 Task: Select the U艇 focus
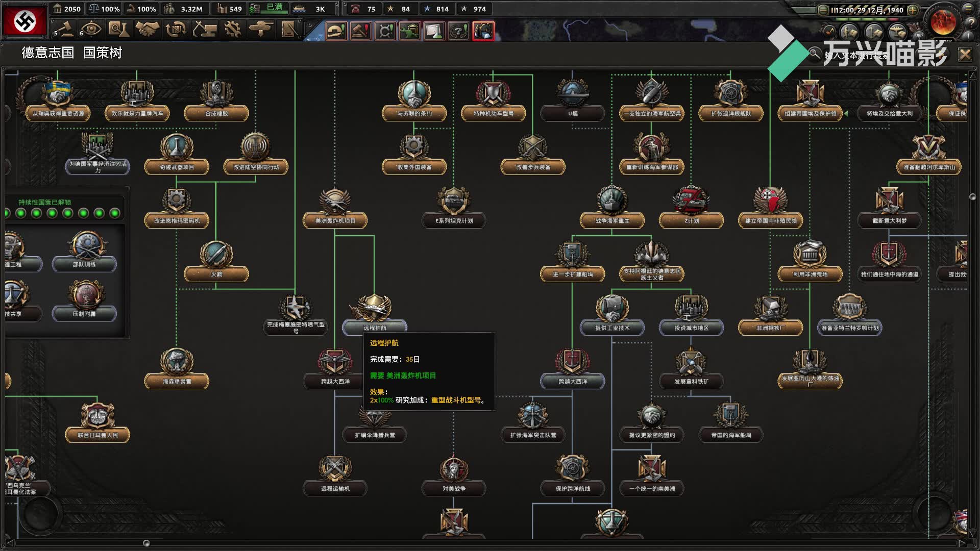[x=573, y=101]
